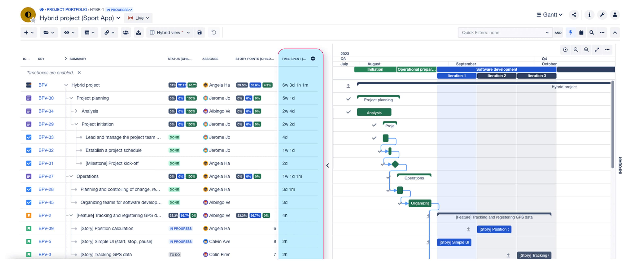Zoom in the Gantt chart
Image resolution: width=644 pixels, height=264 pixels.
[x=586, y=50]
